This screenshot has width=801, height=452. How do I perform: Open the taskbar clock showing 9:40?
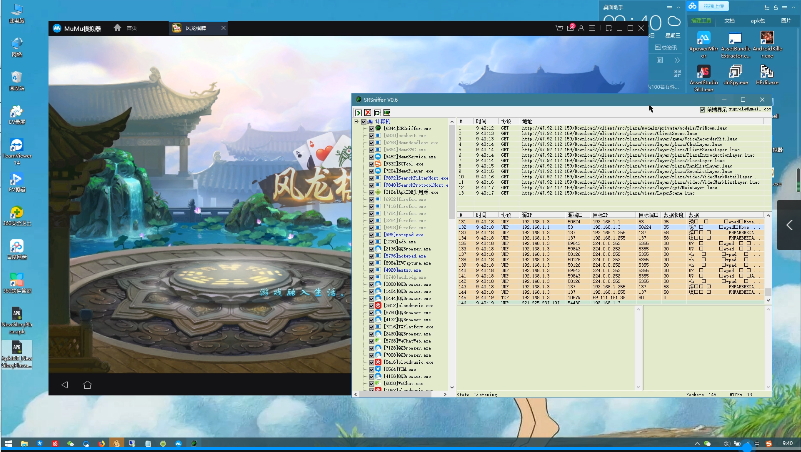(x=787, y=443)
